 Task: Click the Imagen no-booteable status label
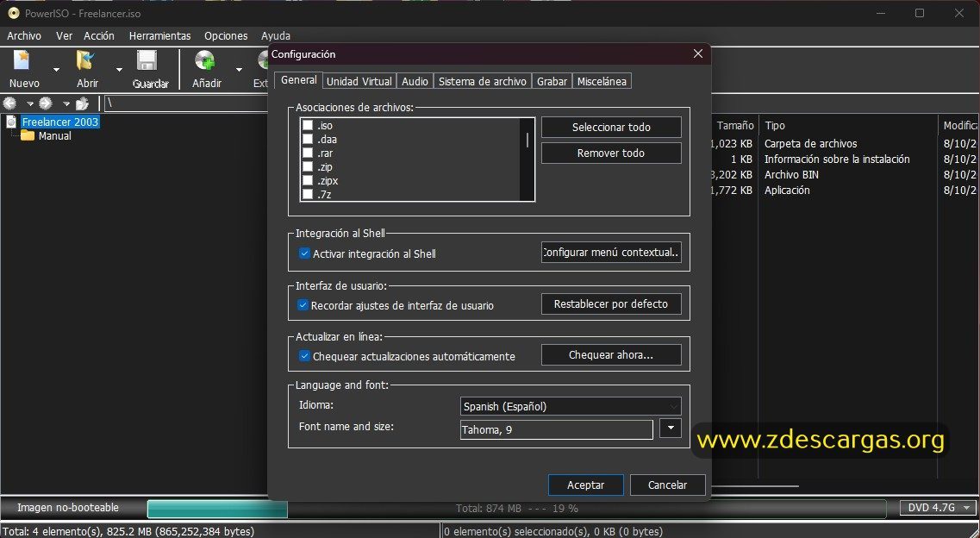(68, 508)
